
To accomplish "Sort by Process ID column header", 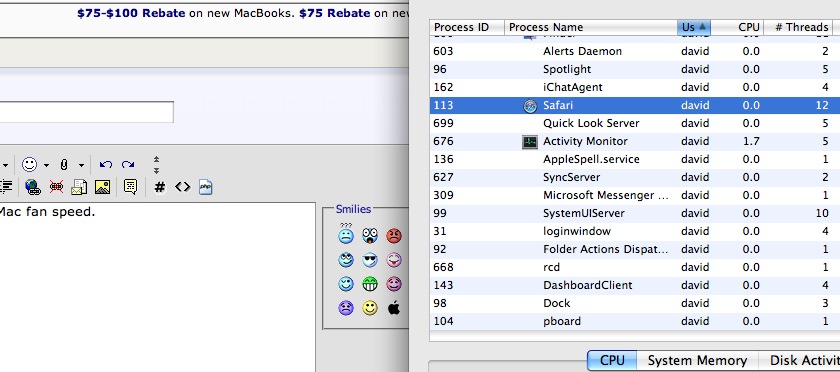I will point(467,27).
